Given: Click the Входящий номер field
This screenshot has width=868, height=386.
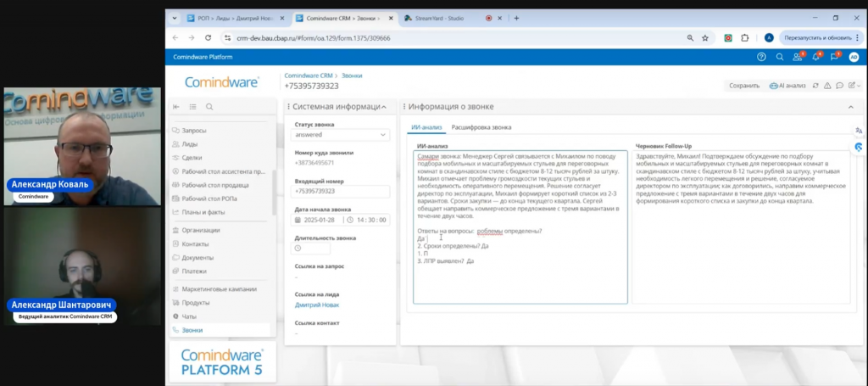Looking at the screenshot, I should 340,191.
